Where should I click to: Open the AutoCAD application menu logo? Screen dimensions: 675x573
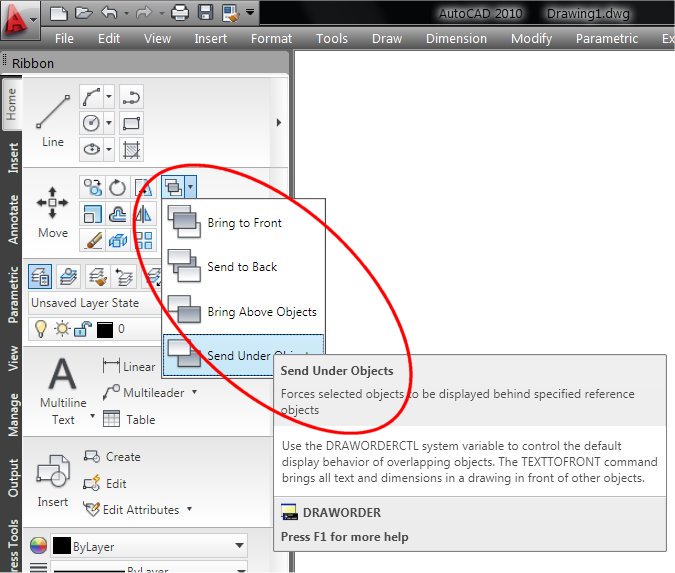click(19, 20)
